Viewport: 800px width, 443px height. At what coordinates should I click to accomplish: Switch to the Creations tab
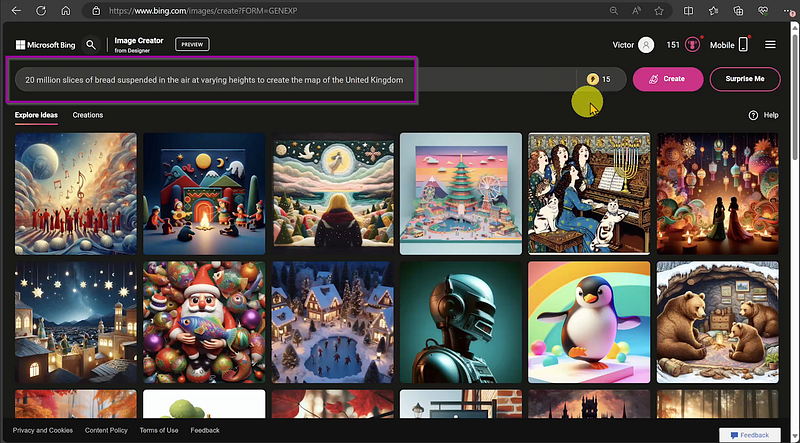click(x=88, y=115)
